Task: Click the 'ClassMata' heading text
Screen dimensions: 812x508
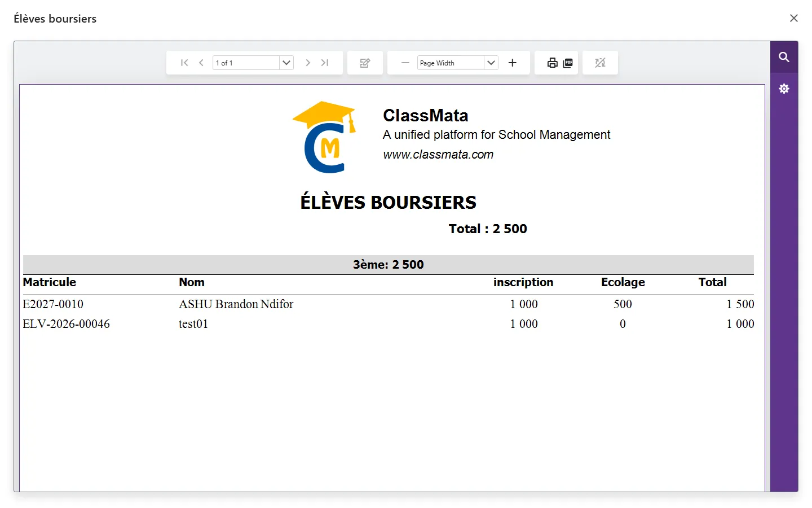Action: pyautogui.click(x=426, y=115)
